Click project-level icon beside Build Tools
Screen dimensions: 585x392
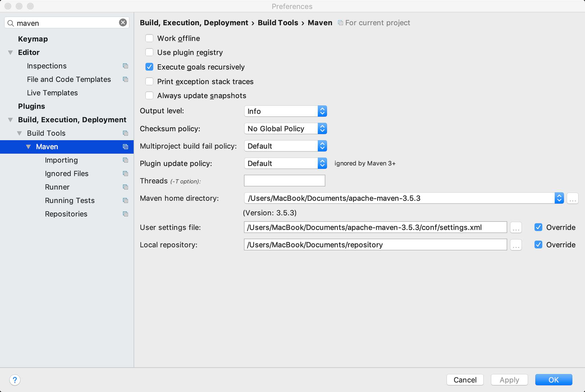click(x=125, y=133)
